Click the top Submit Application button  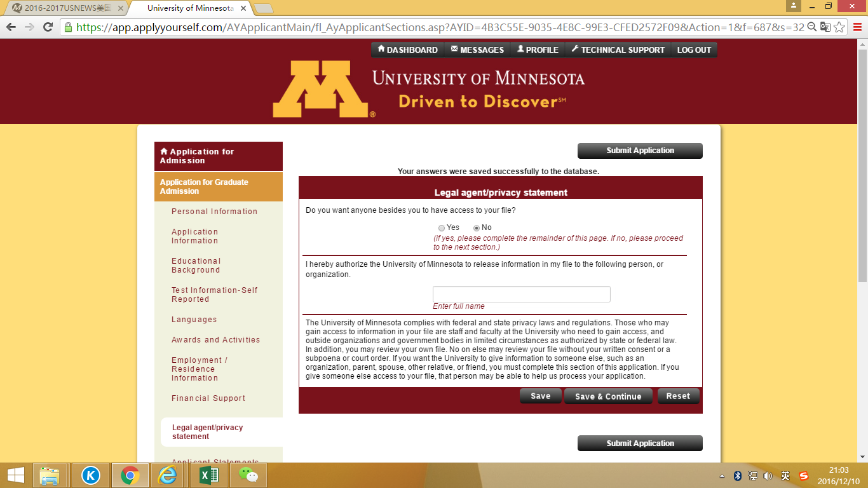[640, 151]
